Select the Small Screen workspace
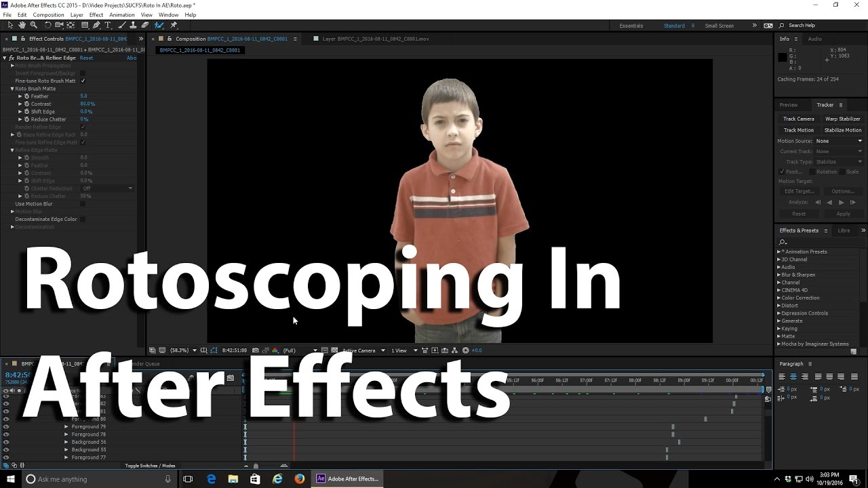This screenshot has width=868, height=488. click(x=719, y=26)
